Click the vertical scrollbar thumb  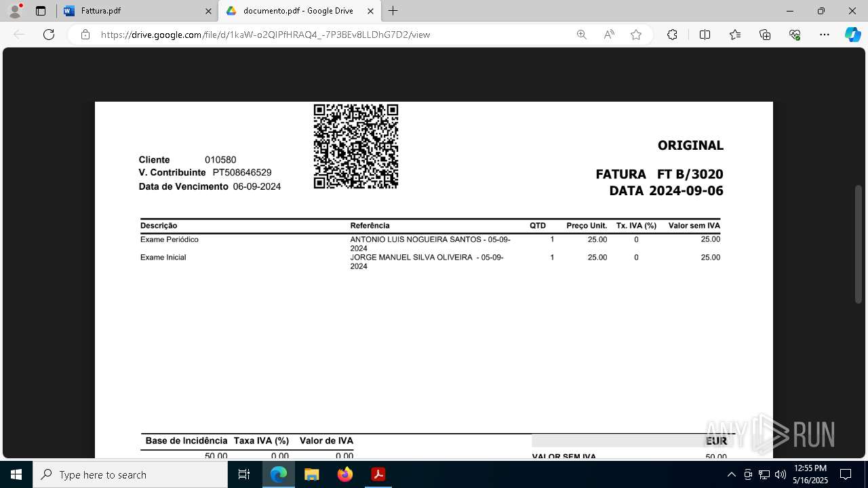pos(858,244)
